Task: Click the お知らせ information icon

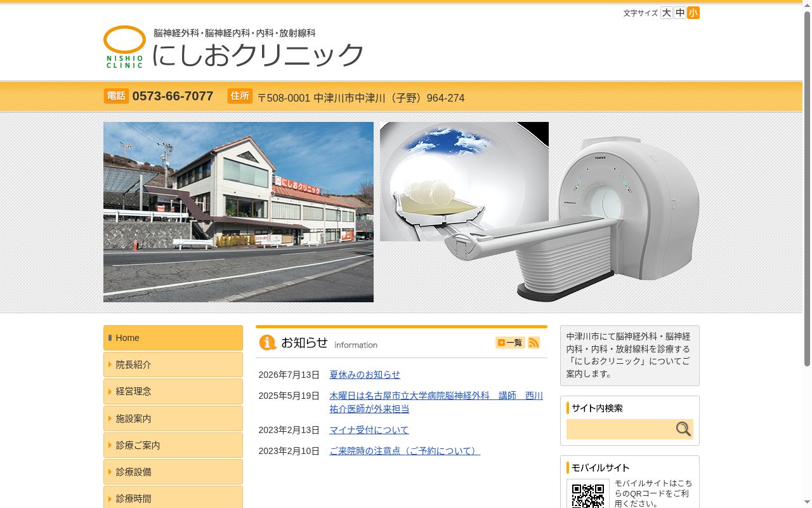Action: click(268, 343)
